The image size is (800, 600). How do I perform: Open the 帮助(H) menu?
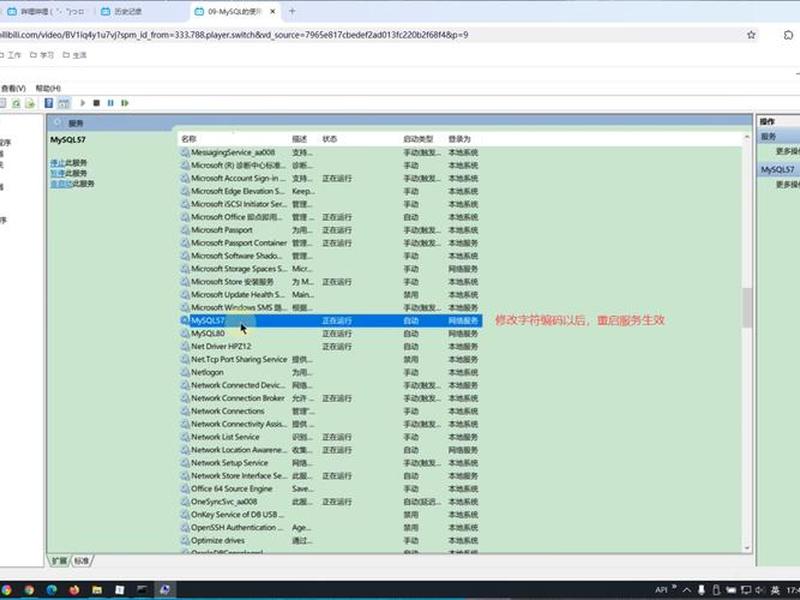click(x=48, y=88)
